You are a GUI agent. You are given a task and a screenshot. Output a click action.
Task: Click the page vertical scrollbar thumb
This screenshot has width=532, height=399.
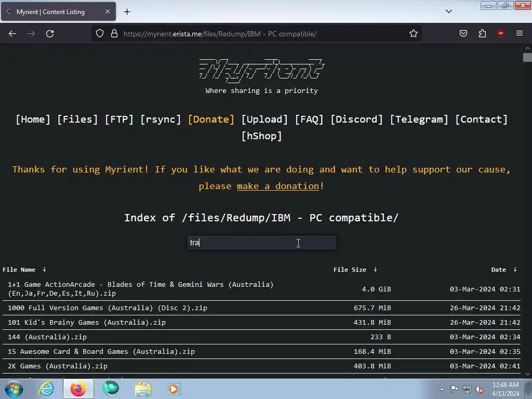pyautogui.click(x=527, y=57)
